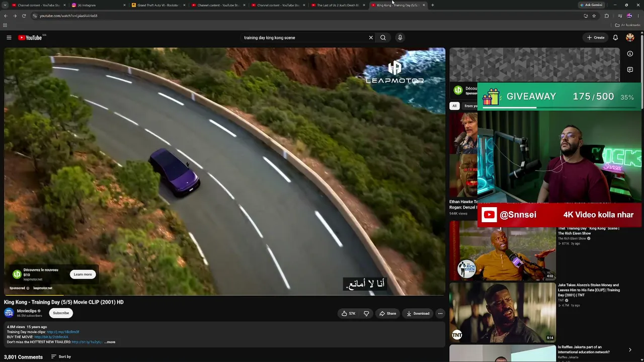This screenshot has height=362, width=644.
Task: Click the search magnifier button
Action: click(383, 38)
